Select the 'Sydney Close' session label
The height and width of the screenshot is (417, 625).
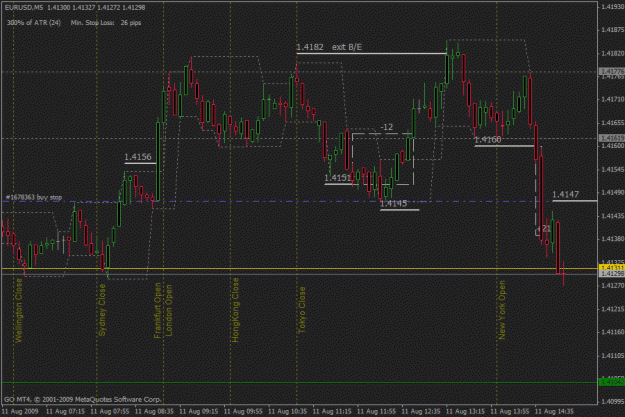coord(102,310)
